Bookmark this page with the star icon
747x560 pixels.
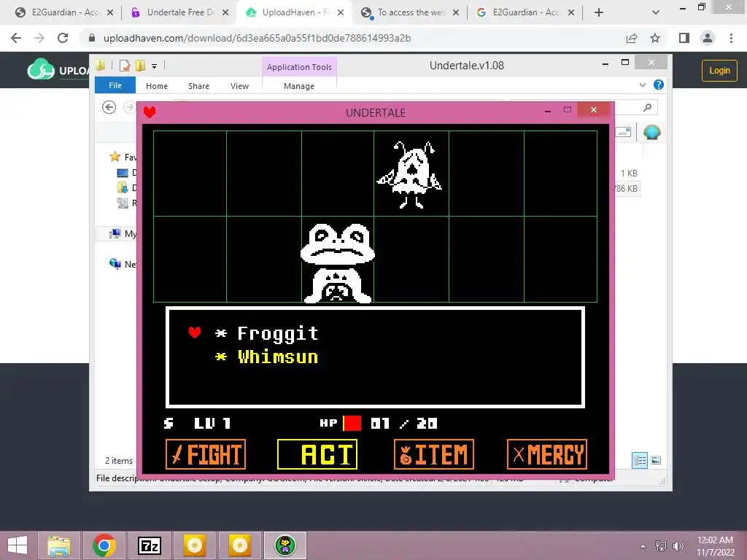tap(655, 38)
